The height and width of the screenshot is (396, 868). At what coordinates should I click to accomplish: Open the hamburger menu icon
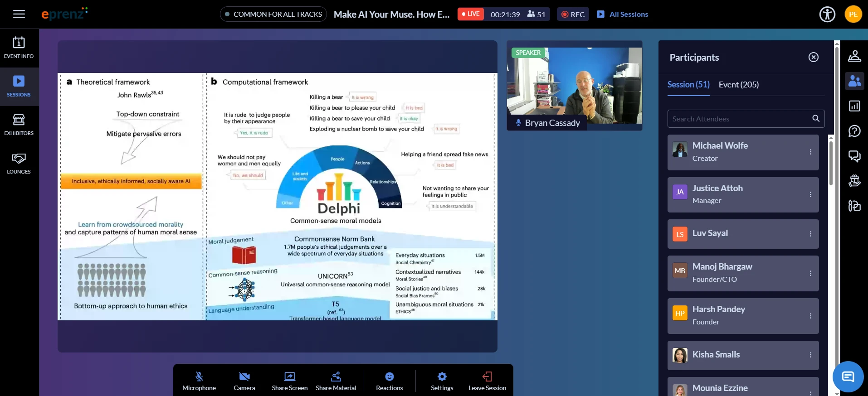point(19,14)
